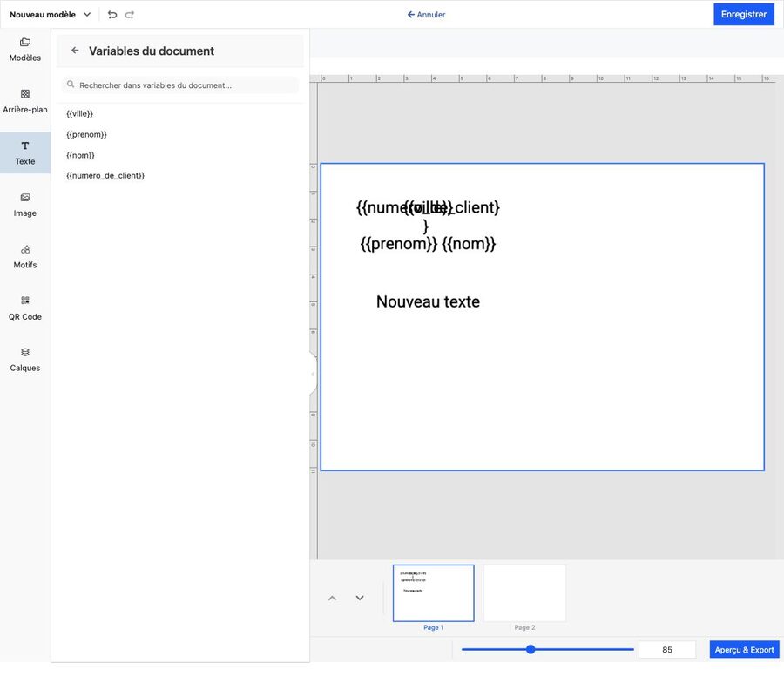The width and height of the screenshot is (784, 697).
Task: Insert the {{numero_de_client}} variable
Action: click(x=105, y=175)
